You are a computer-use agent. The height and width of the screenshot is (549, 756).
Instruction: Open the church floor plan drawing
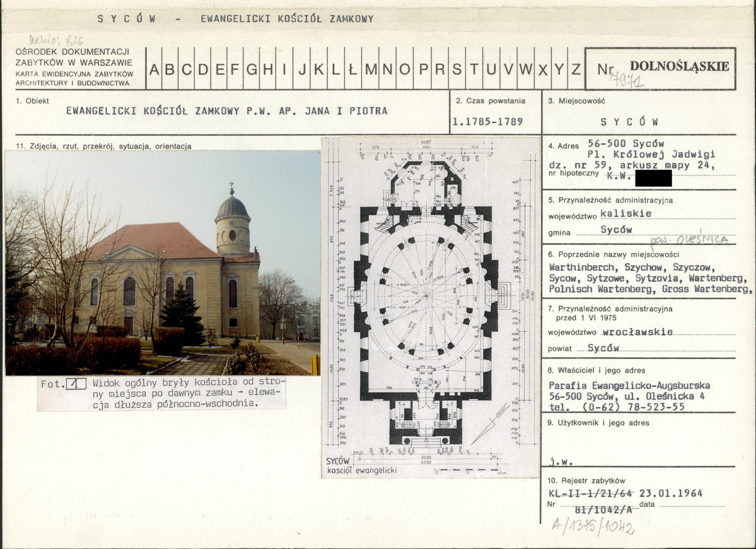pyautogui.click(x=431, y=307)
